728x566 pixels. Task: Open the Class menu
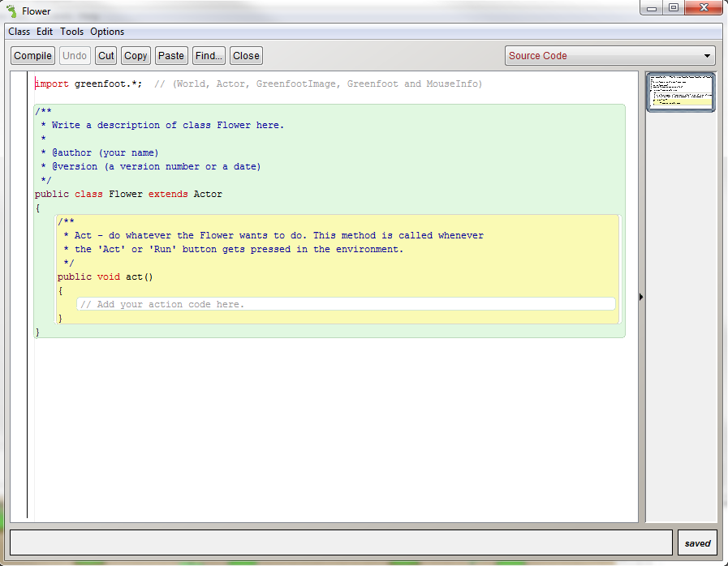click(19, 31)
